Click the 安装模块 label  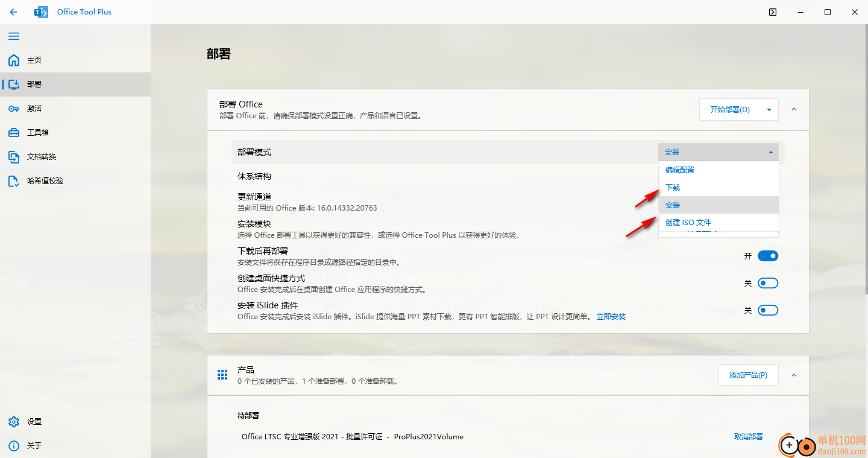(254, 224)
